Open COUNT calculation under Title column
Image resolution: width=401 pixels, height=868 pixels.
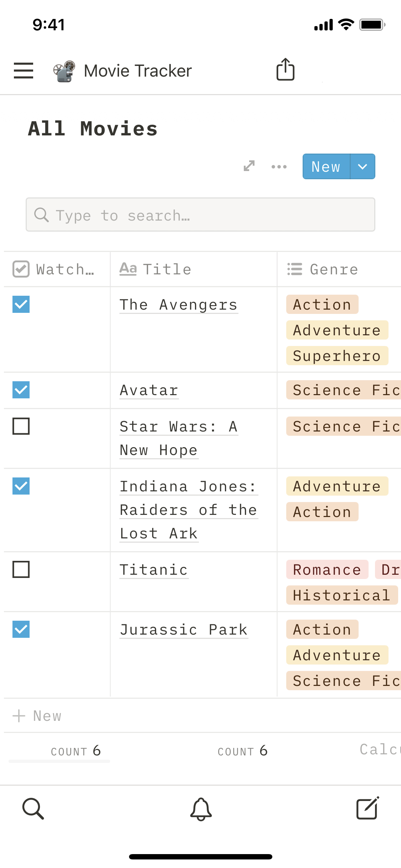pyautogui.click(x=242, y=751)
